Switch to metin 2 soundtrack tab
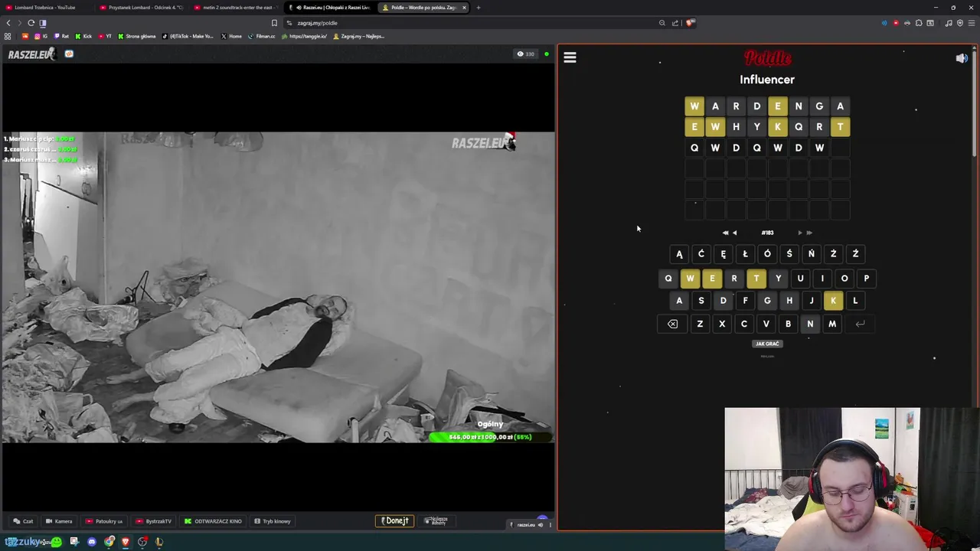The width and height of the screenshot is (980, 551). [236, 8]
